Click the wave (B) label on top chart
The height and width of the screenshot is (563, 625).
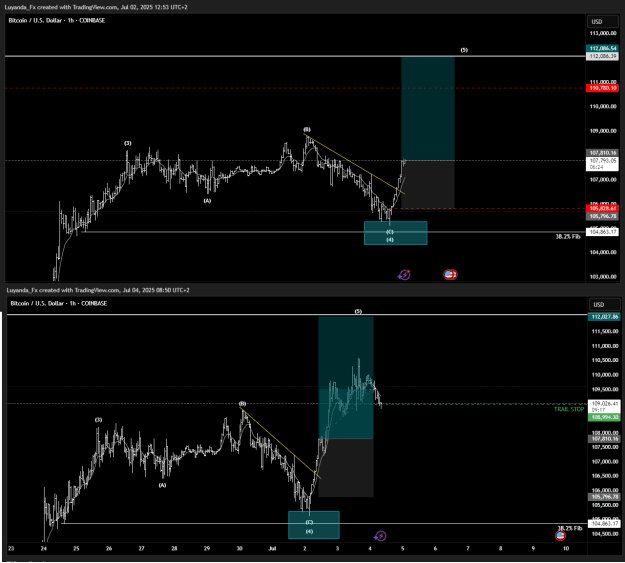coord(307,130)
